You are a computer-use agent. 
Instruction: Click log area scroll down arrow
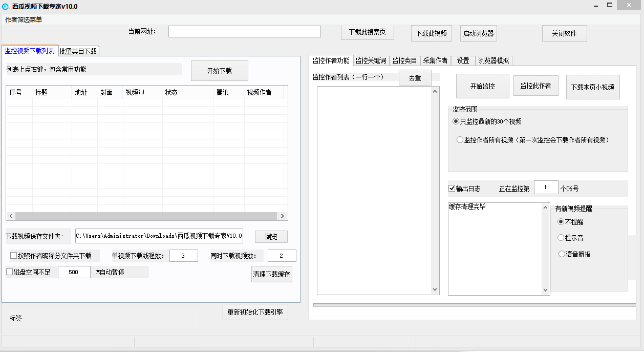(x=546, y=291)
